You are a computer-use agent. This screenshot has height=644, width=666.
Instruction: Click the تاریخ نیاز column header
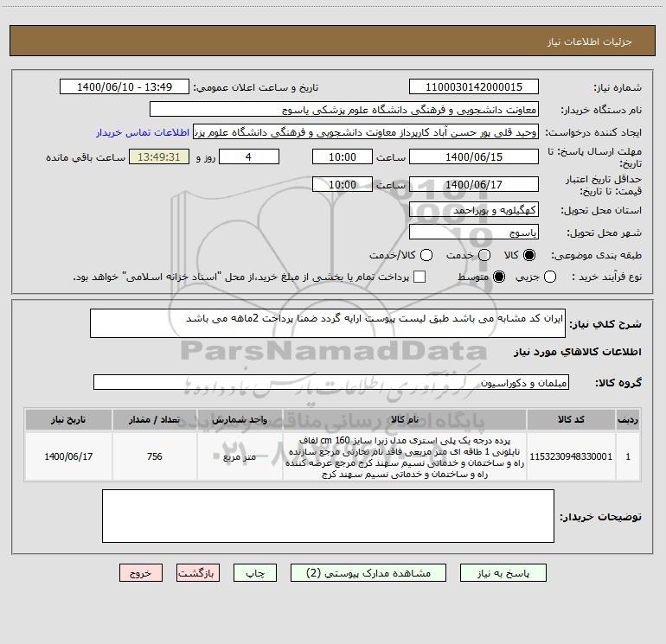coord(68,419)
